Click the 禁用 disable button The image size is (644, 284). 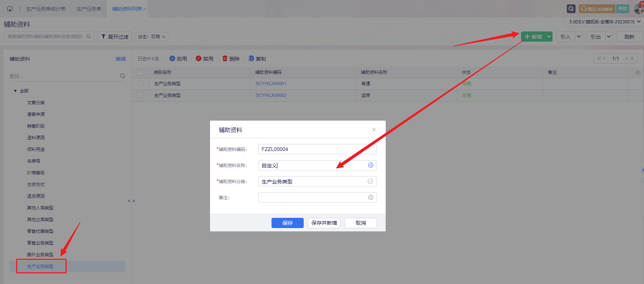click(x=205, y=58)
